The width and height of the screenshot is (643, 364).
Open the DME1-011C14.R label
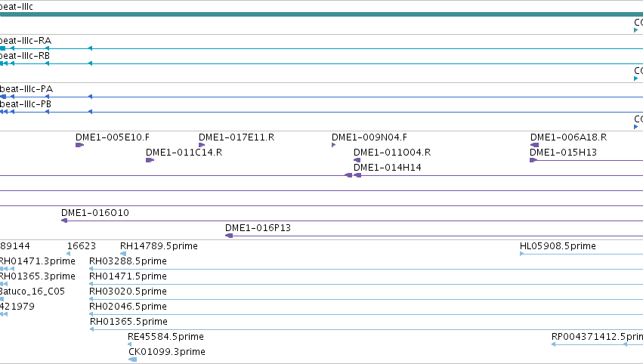184,153
